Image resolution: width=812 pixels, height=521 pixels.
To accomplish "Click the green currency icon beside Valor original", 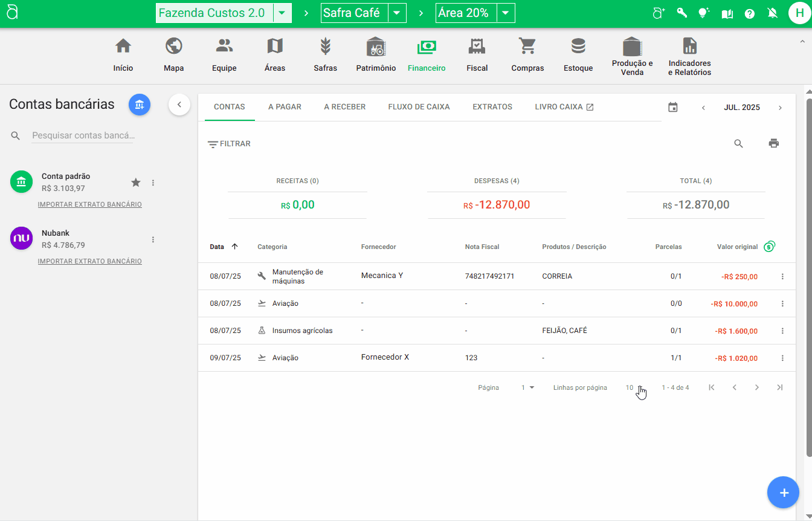I will (x=769, y=246).
